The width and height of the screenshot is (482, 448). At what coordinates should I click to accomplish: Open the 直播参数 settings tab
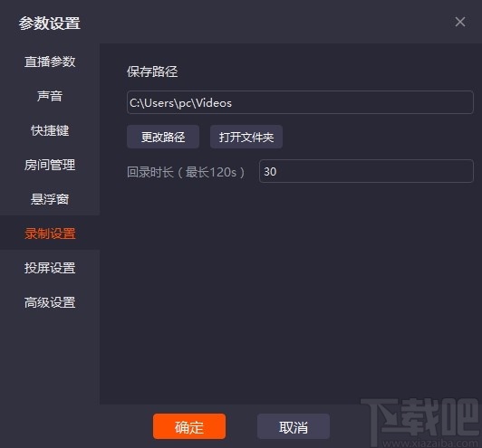(x=50, y=62)
